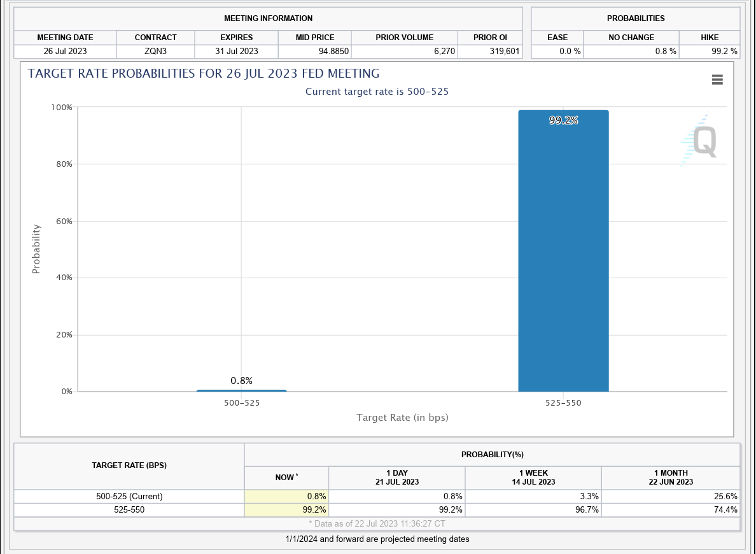Click the PRIOR OI value 319,601
The height and width of the screenshot is (554, 756).
pos(489,51)
